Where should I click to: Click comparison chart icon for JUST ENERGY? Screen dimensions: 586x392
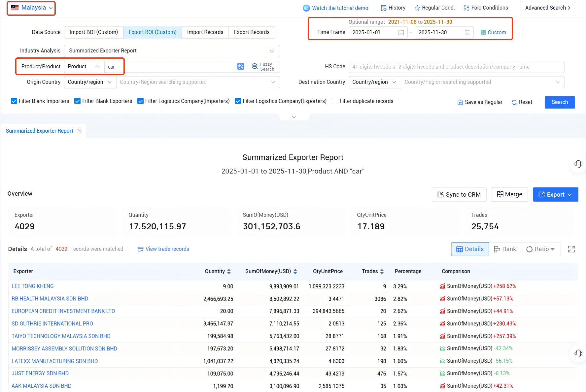442,374
